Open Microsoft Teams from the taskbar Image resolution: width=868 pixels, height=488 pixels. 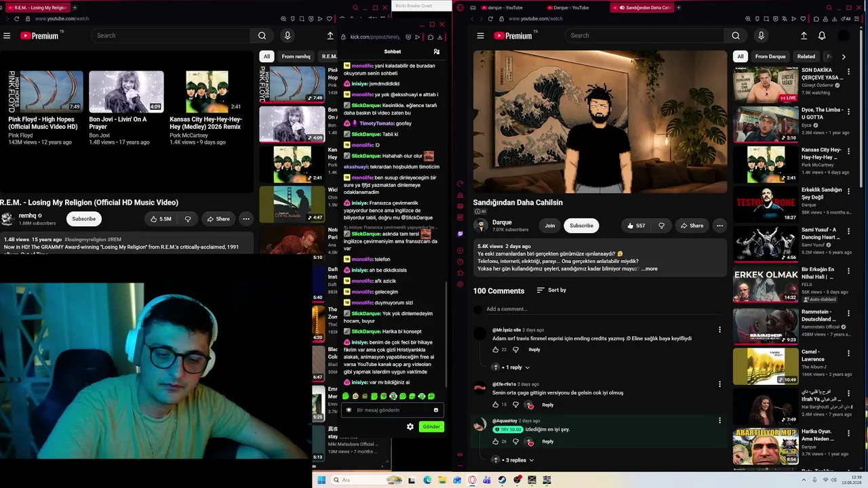pos(487,480)
